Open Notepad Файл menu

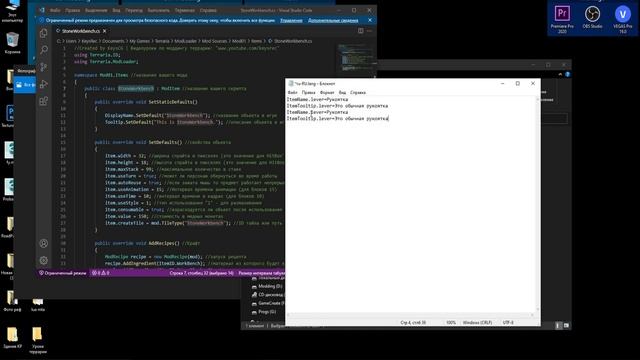292,93
